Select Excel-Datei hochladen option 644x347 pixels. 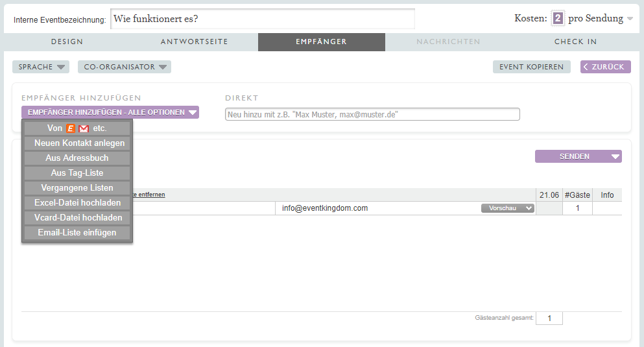(77, 203)
